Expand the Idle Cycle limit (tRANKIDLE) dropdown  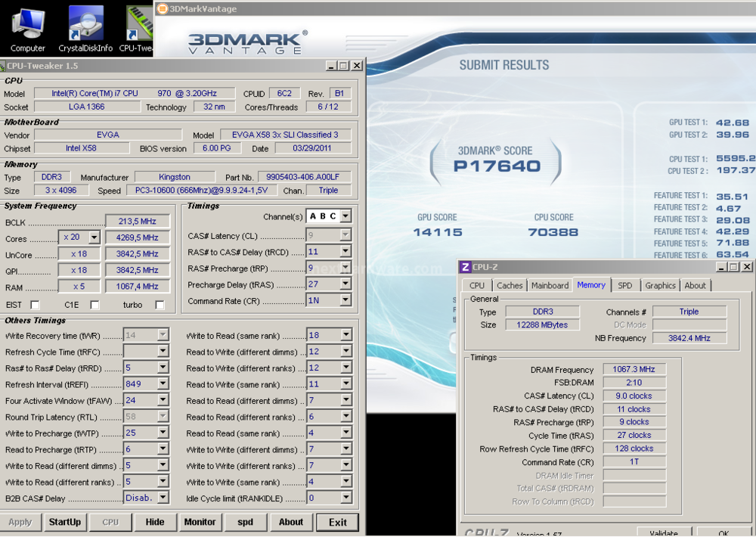pyautogui.click(x=346, y=498)
